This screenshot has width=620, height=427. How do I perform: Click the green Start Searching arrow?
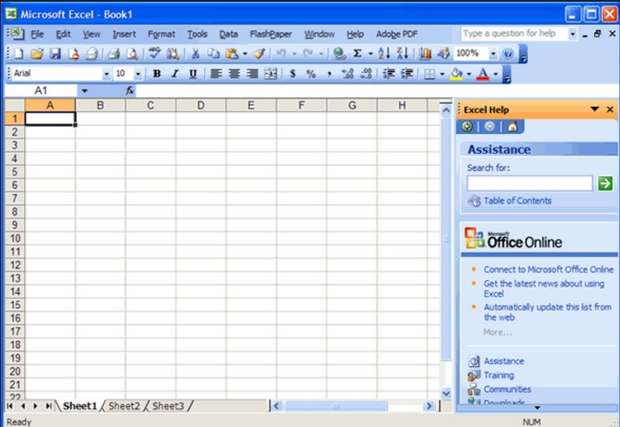[605, 183]
